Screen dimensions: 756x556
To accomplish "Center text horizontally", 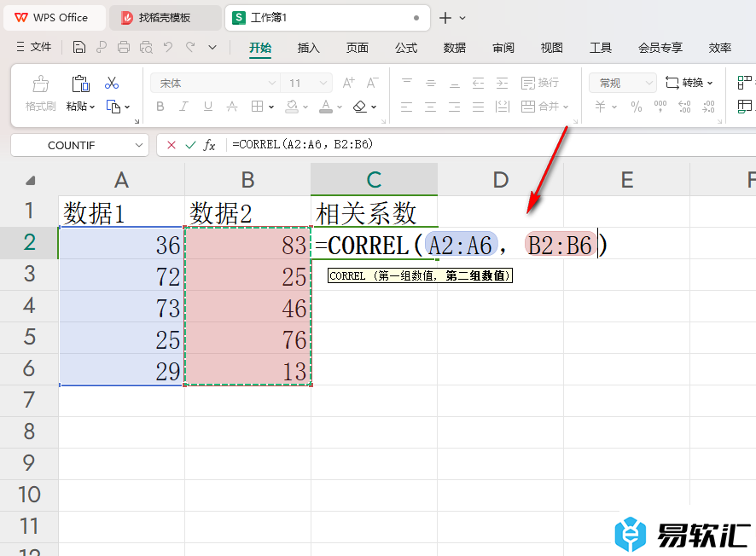I will click(x=431, y=107).
